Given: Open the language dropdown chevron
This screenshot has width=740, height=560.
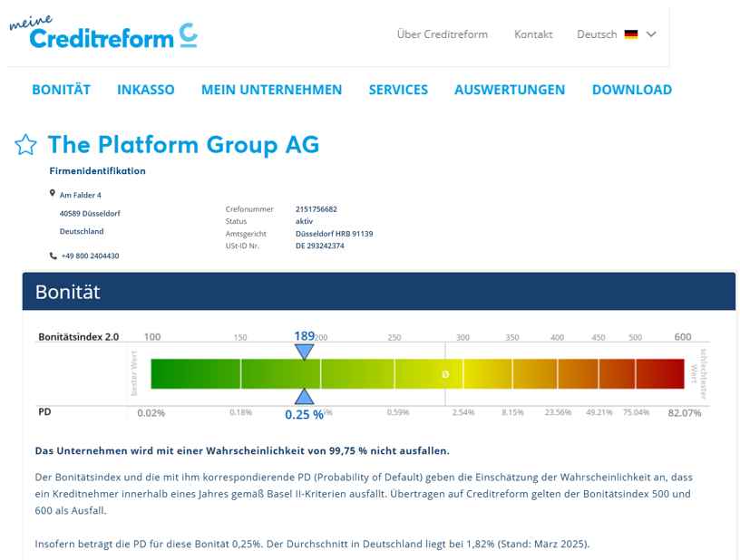Looking at the screenshot, I should coord(651,34).
